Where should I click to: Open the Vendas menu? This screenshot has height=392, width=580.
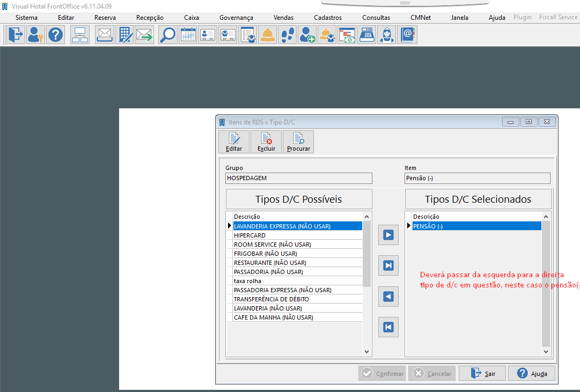[x=283, y=18]
